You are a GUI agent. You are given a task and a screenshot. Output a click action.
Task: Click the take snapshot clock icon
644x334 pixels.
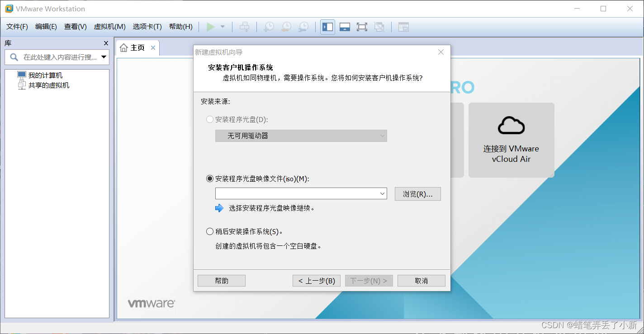coord(269,27)
